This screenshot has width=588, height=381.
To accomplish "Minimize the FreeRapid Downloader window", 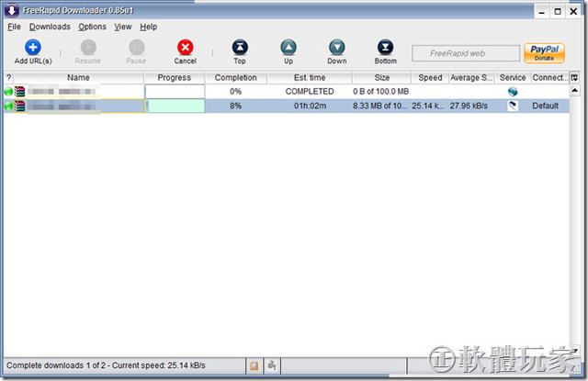I will (x=541, y=12).
